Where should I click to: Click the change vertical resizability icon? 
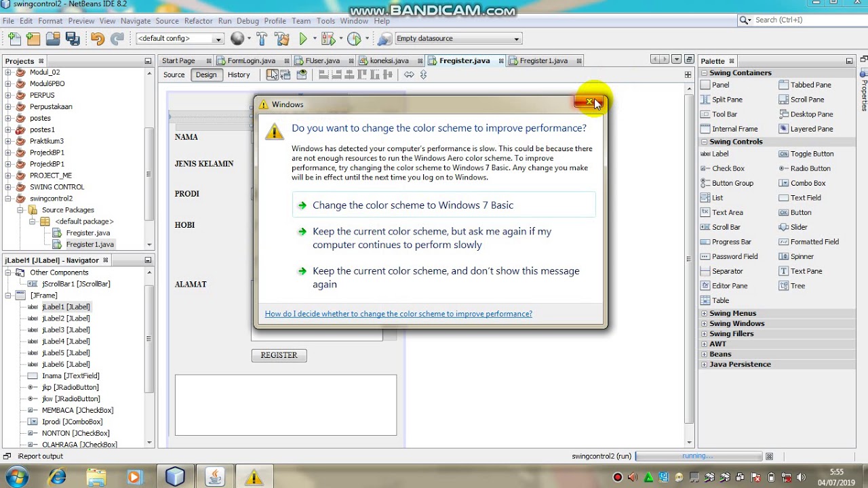[423, 75]
